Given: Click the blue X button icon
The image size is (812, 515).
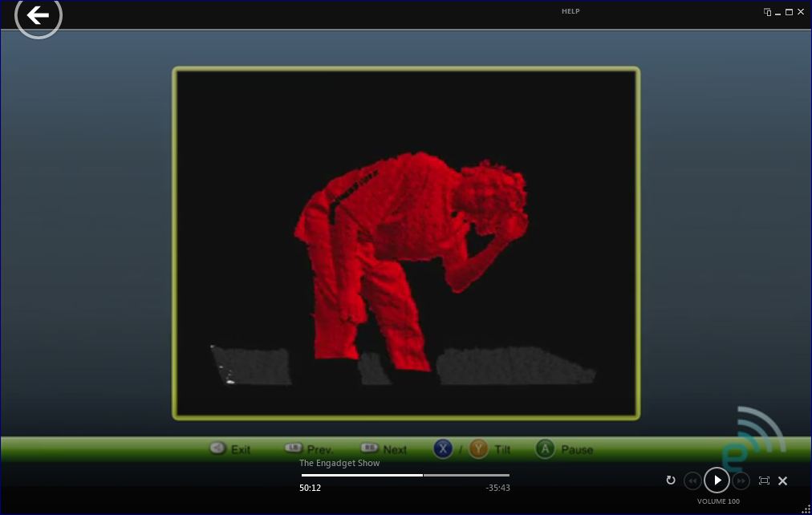Looking at the screenshot, I should click(x=443, y=448).
